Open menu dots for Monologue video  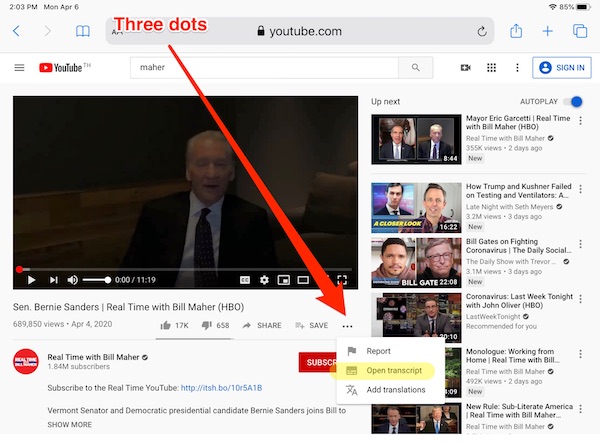point(580,354)
